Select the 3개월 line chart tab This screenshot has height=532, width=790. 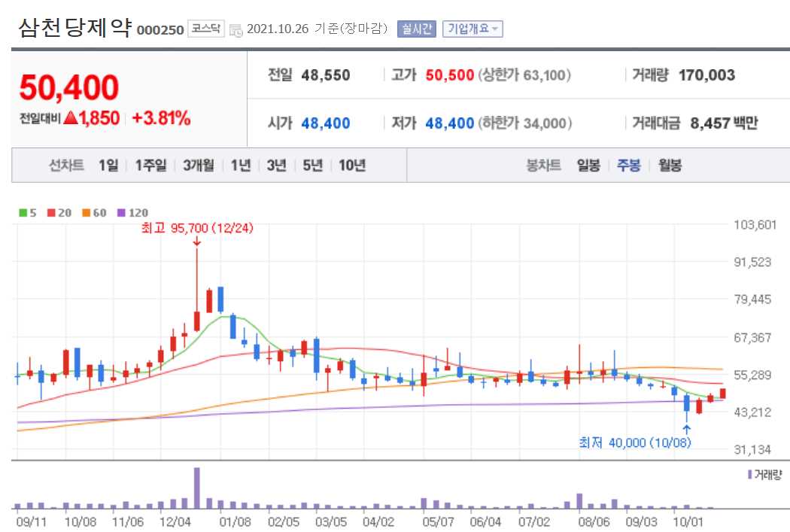pyautogui.click(x=199, y=166)
